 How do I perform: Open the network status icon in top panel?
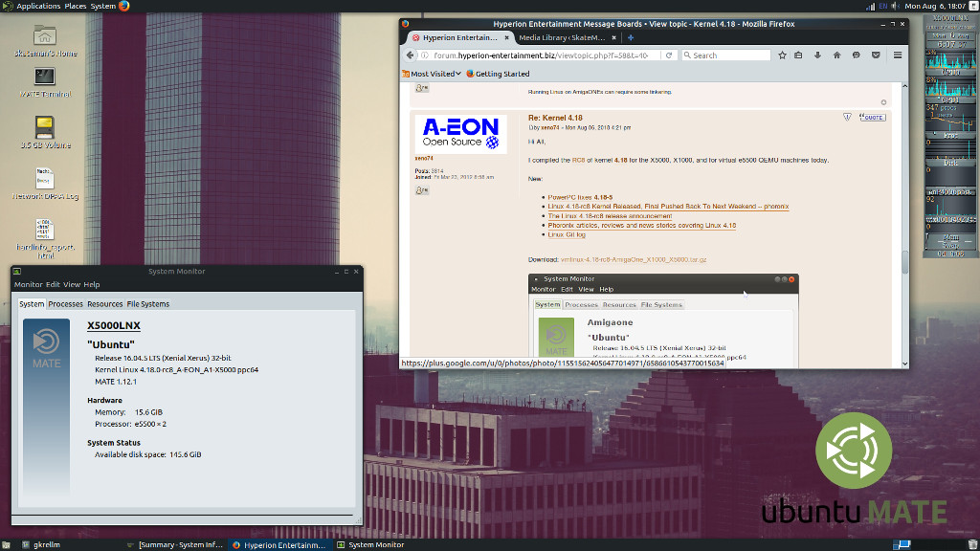click(x=870, y=6)
